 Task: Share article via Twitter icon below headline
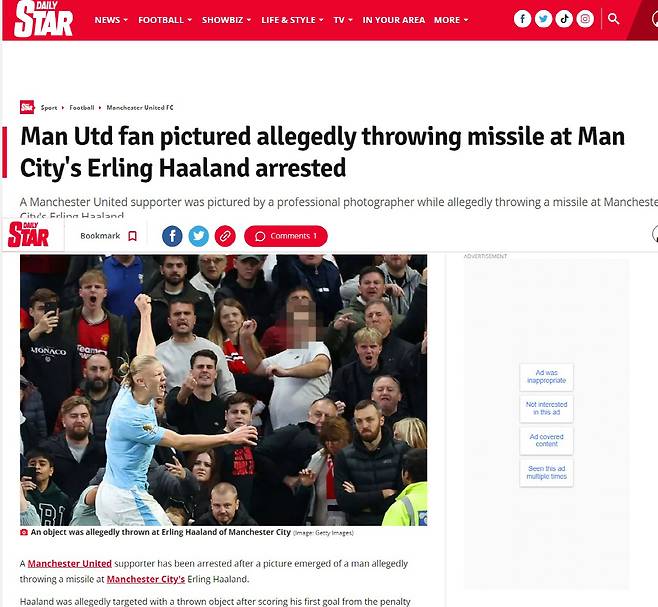click(198, 236)
